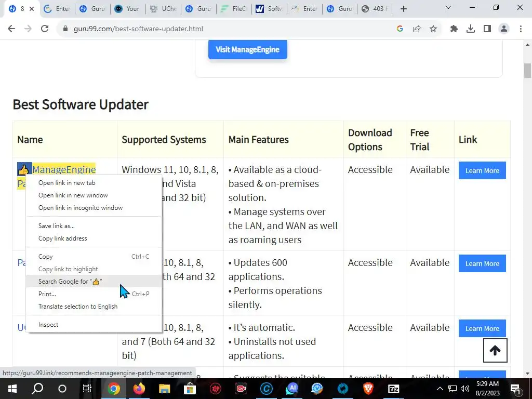Screen dimensions: 532x399
Task: Open the Windows Start menu
Action: pyautogui.click(x=12, y=389)
